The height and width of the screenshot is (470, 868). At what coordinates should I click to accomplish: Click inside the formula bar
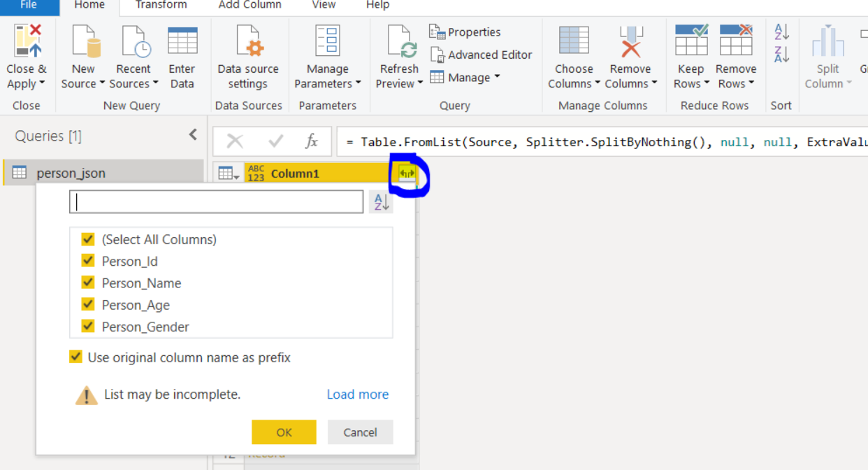pyautogui.click(x=602, y=142)
